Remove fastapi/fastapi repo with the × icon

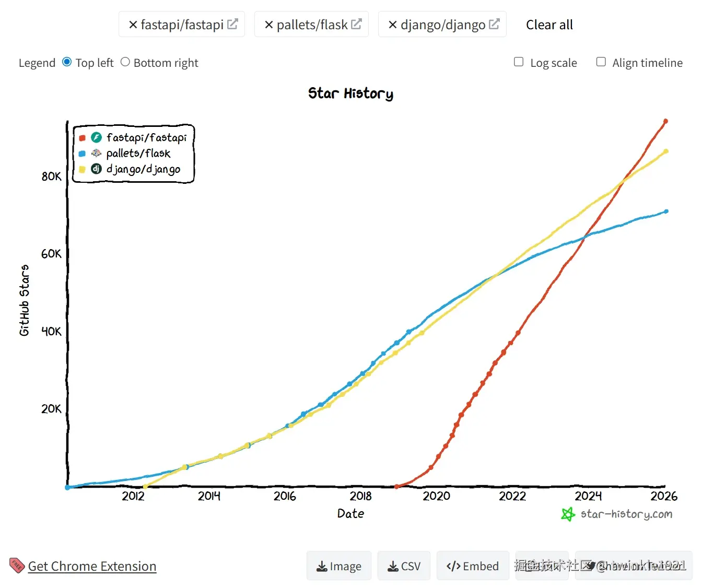coord(133,25)
